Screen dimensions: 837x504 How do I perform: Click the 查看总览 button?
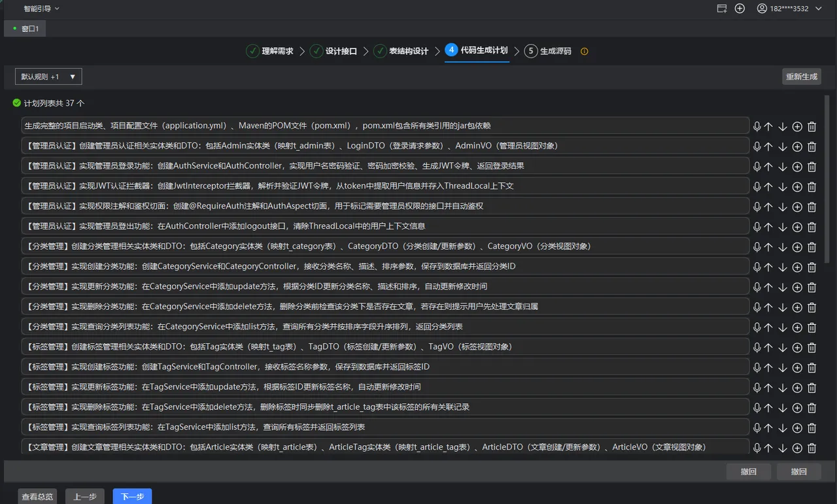pyautogui.click(x=37, y=497)
